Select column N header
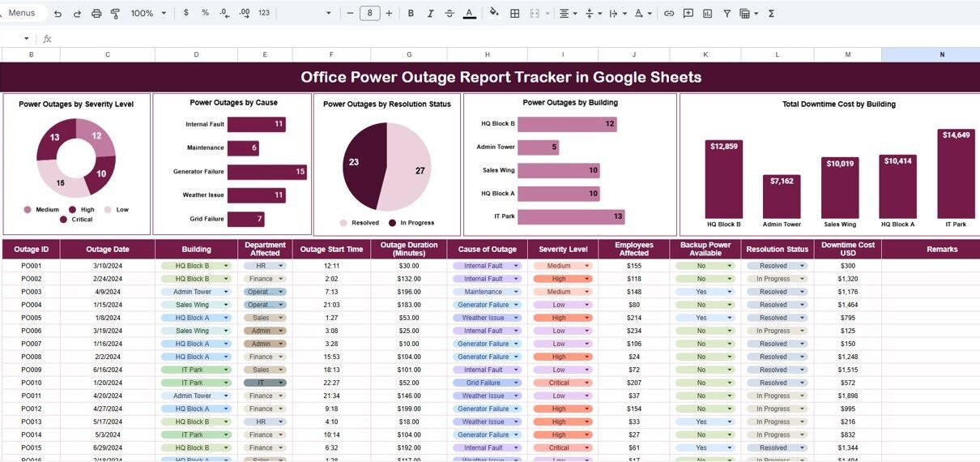980x462 pixels. 941,54
